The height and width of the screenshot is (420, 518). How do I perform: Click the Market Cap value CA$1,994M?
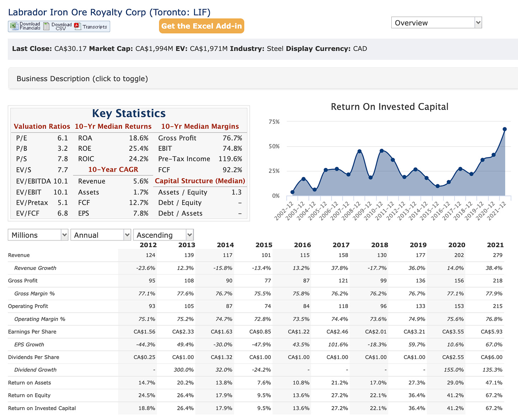coord(154,49)
